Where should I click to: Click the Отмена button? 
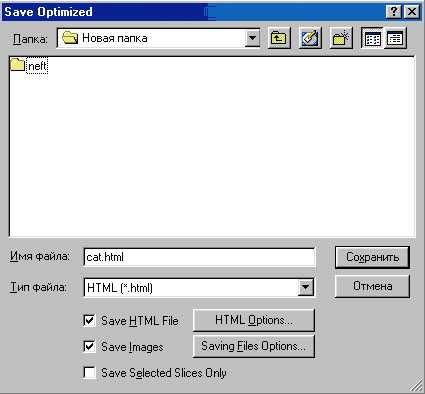[x=372, y=286]
